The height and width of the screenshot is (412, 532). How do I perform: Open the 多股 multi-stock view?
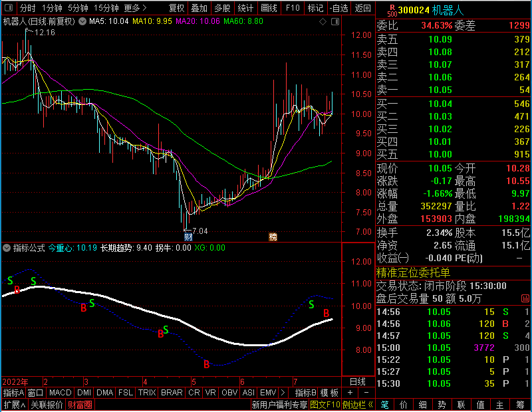223,7
